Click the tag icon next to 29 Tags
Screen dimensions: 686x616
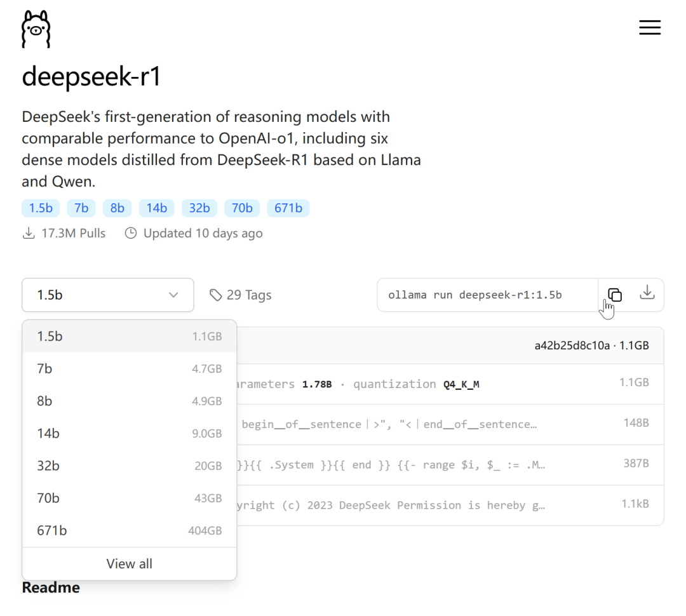(x=216, y=295)
